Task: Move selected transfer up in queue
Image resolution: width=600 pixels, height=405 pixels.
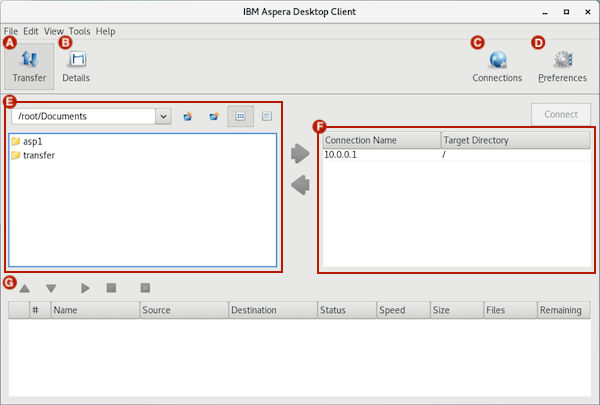Action: coord(24,288)
